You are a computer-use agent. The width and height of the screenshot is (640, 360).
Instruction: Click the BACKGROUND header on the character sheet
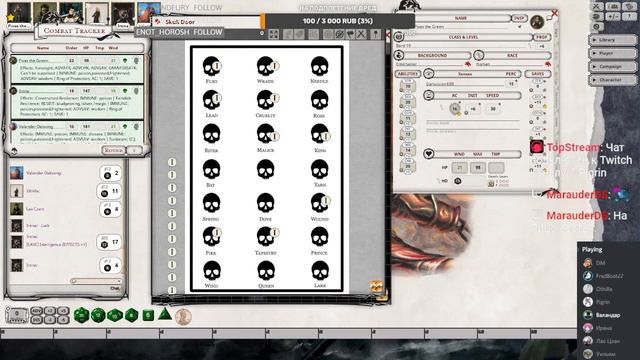pos(432,55)
